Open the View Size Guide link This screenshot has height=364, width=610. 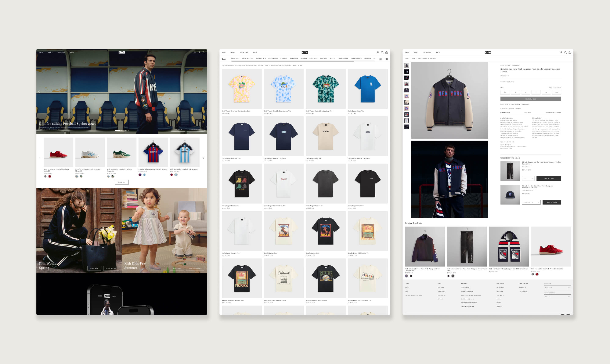point(555,88)
